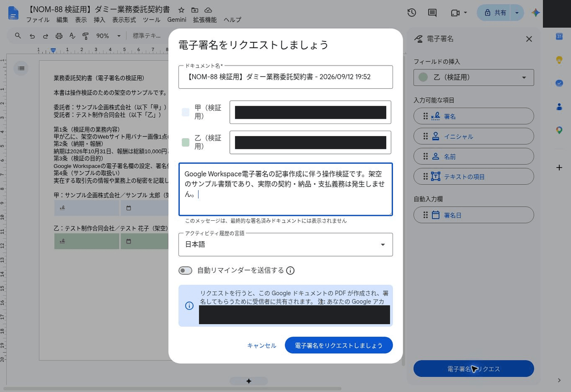Insert the テキストの項目 text field

474,177
